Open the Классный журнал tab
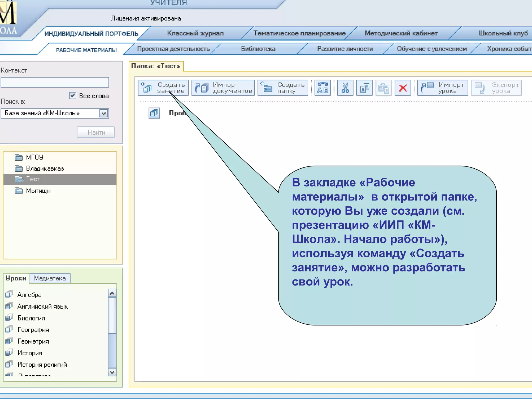This screenshot has width=532, height=399. tap(195, 33)
